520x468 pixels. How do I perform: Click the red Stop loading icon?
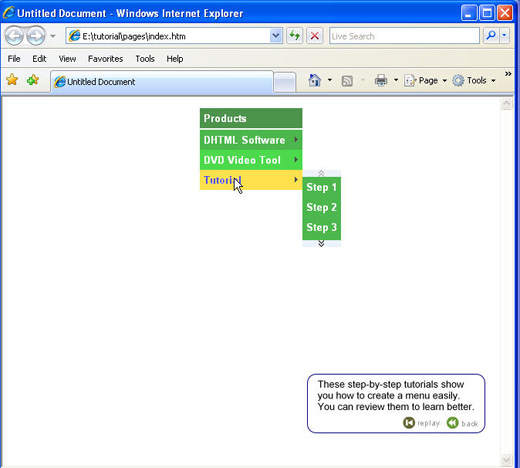(x=314, y=36)
